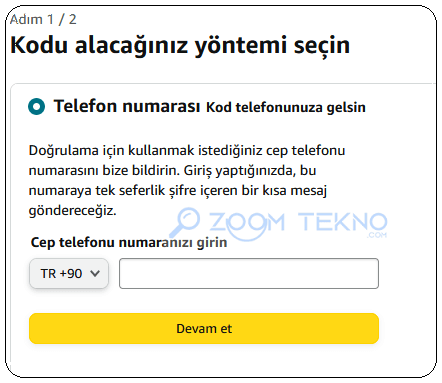Expand the chevron arrow beside TR +90

point(95,274)
